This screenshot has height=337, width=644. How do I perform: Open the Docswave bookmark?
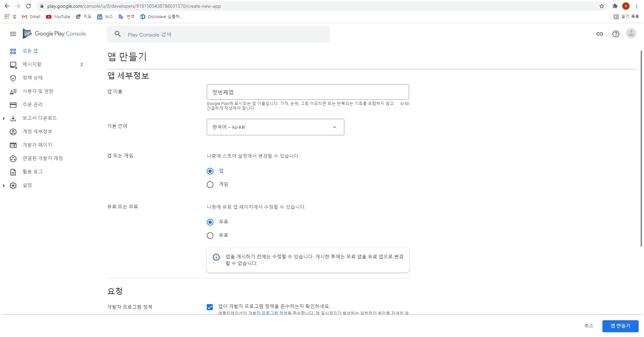[161, 16]
